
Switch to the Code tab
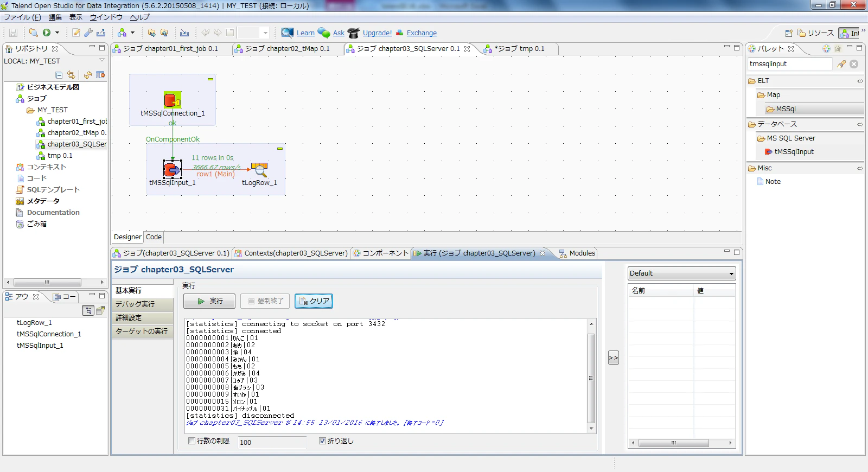click(154, 237)
